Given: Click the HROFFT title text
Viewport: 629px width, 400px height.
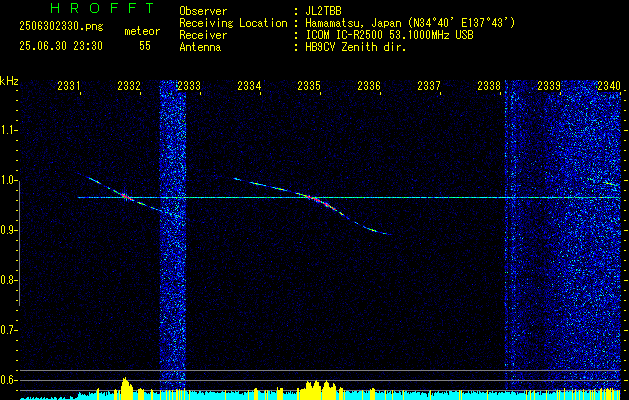Looking at the screenshot, I should tap(102, 8).
